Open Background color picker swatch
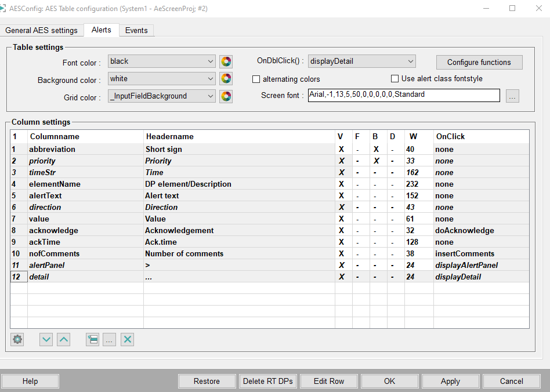 click(x=226, y=79)
